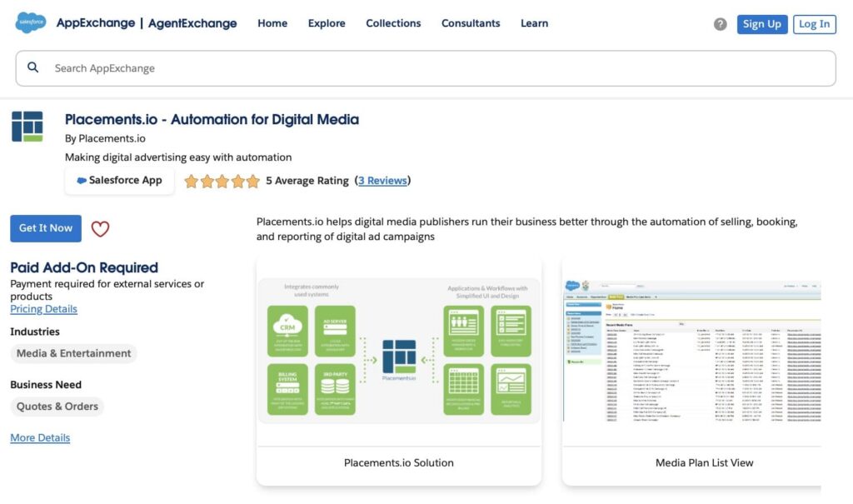Click the Salesforce App badge
The height and width of the screenshot is (504, 853).
pyautogui.click(x=120, y=180)
